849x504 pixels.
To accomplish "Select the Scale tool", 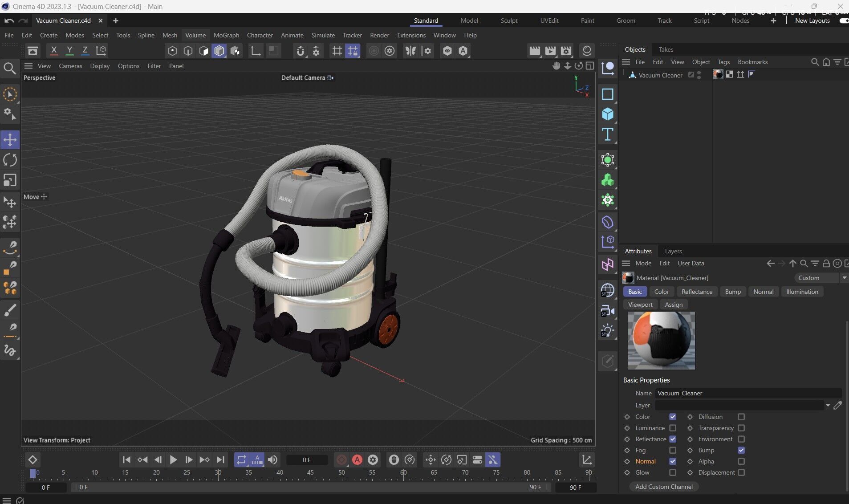I will tap(10, 180).
